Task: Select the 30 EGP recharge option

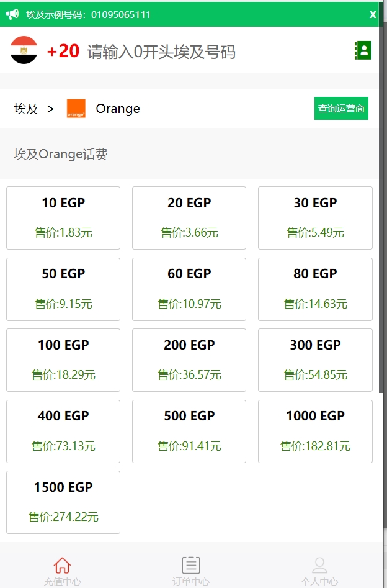Action: coord(315,218)
